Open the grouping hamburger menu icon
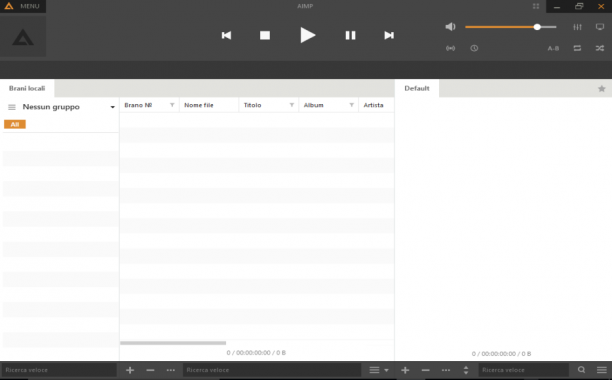Viewport: 612px width, 380px height. [x=12, y=107]
